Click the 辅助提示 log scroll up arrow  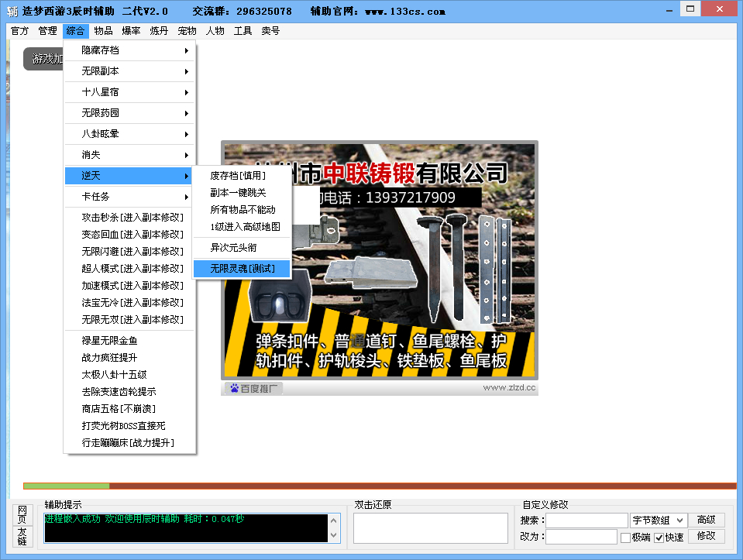pyautogui.click(x=334, y=520)
